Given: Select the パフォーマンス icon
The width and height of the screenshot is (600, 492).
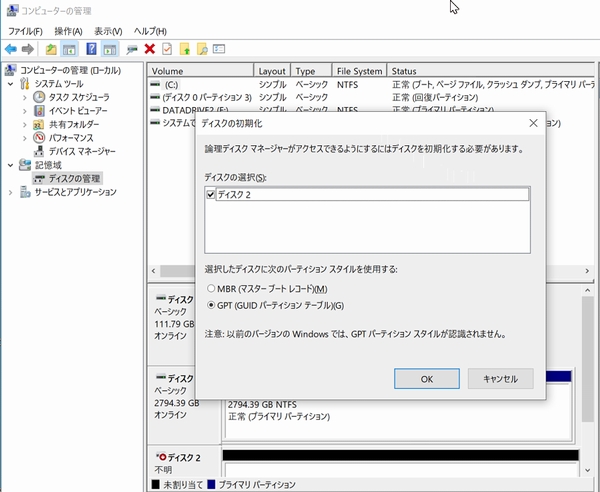Looking at the screenshot, I should [x=39, y=138].
